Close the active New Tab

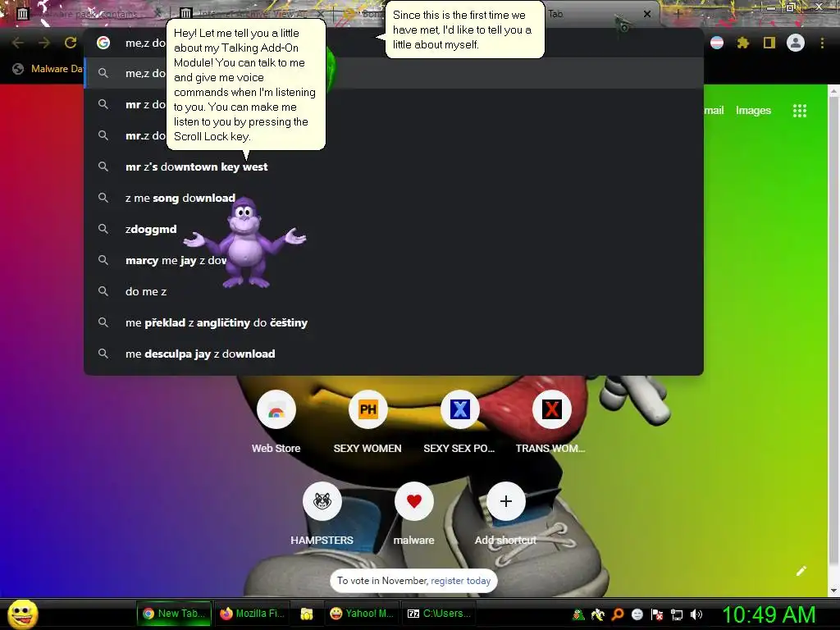(646, 14)
